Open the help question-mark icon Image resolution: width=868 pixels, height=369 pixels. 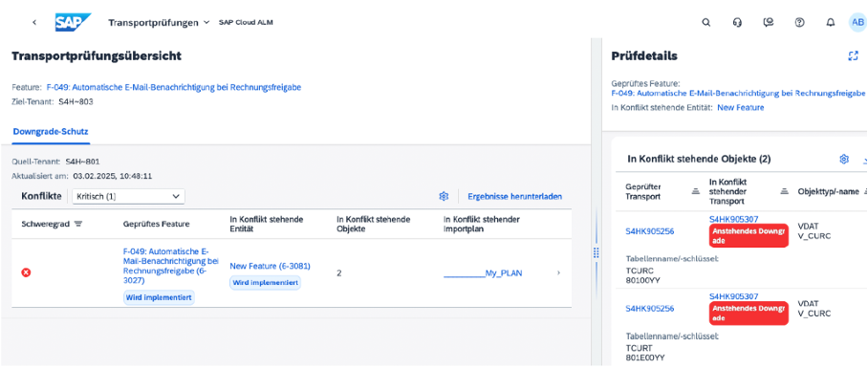pyautogui.click(x=799, y=23)
